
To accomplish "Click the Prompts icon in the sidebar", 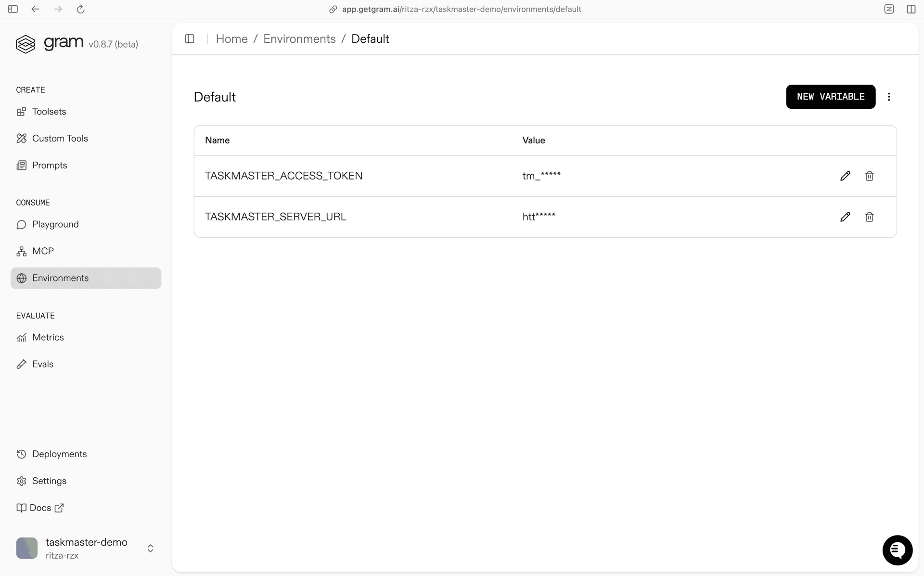I will pos(22,165).
